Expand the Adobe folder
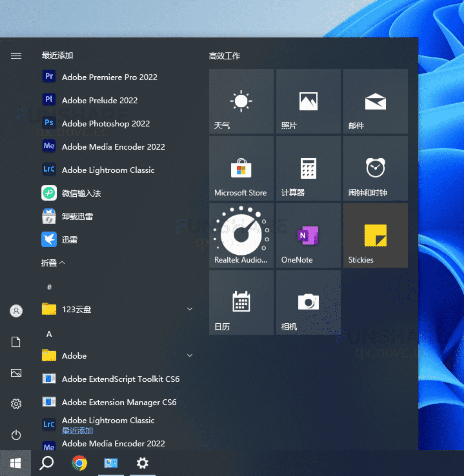Image resolution: width=464 pixels, height=476 pixels. click(x=190, y=355)
